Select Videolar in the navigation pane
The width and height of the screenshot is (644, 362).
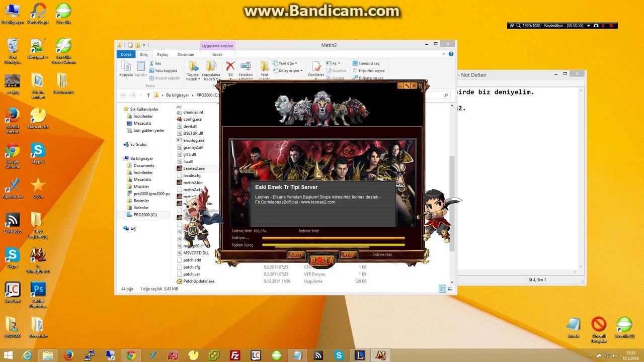(x=137, y=208)
